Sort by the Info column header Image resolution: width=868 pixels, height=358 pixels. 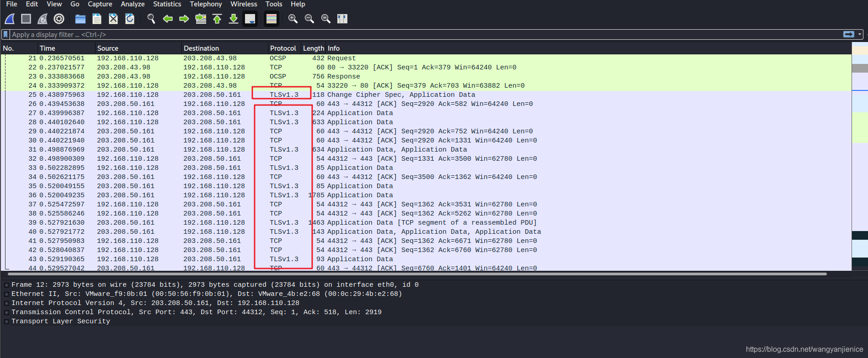(589, 48)
